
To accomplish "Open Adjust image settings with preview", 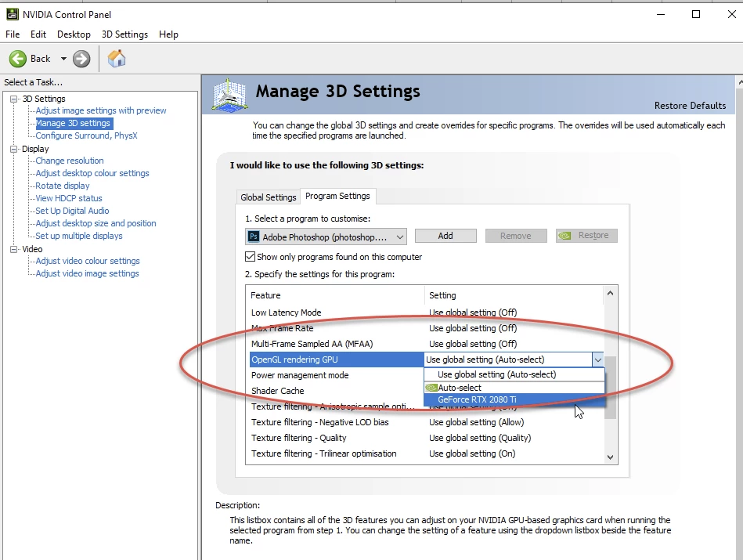I will pos(101,110).
